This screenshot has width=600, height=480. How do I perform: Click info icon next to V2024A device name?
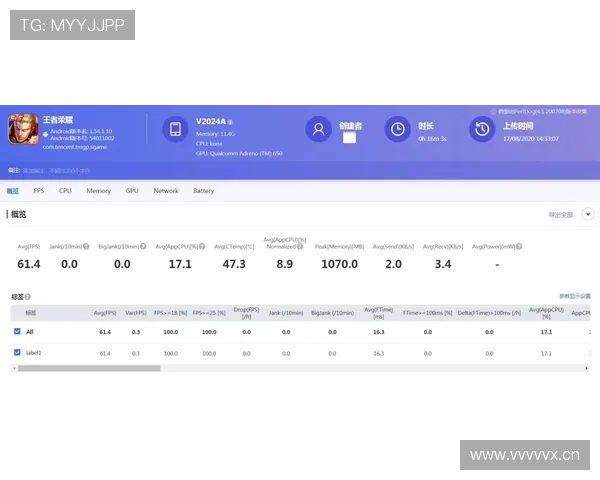[x=230, y=121]
